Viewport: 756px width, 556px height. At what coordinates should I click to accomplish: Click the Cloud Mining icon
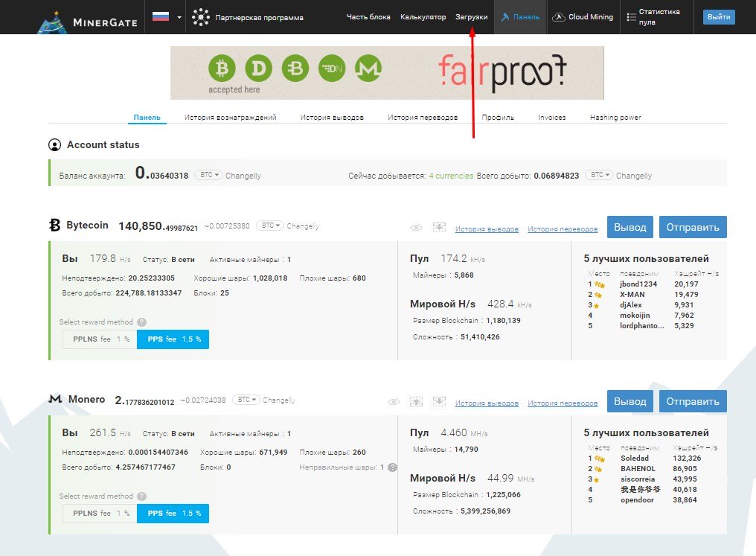tap(558, 17)
